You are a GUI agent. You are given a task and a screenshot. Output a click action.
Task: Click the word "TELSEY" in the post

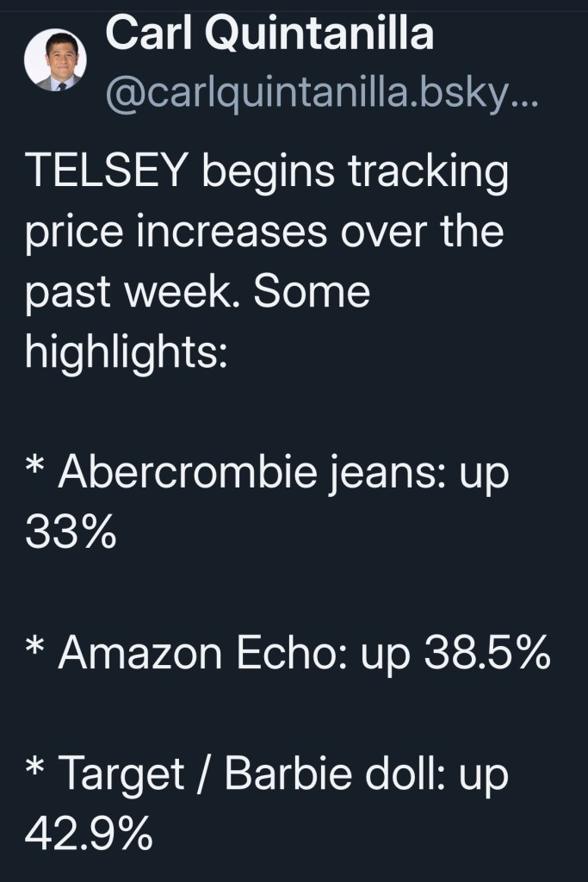108,174
